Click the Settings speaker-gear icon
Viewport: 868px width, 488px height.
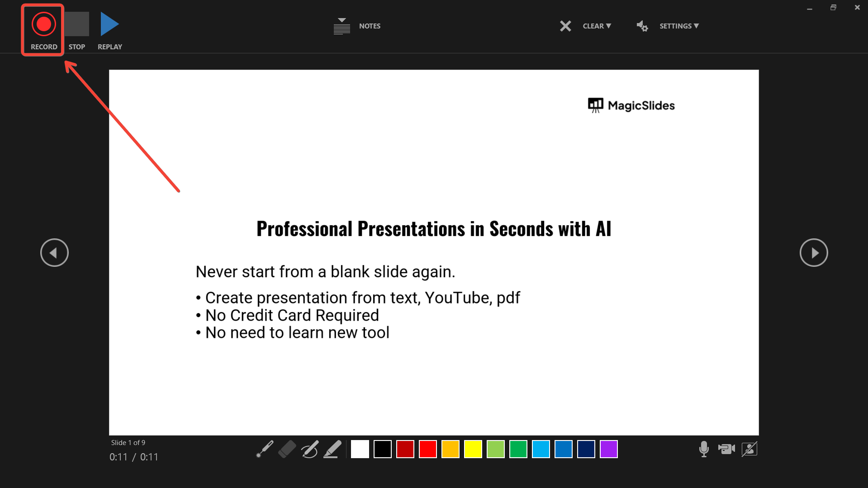point(642,26)
